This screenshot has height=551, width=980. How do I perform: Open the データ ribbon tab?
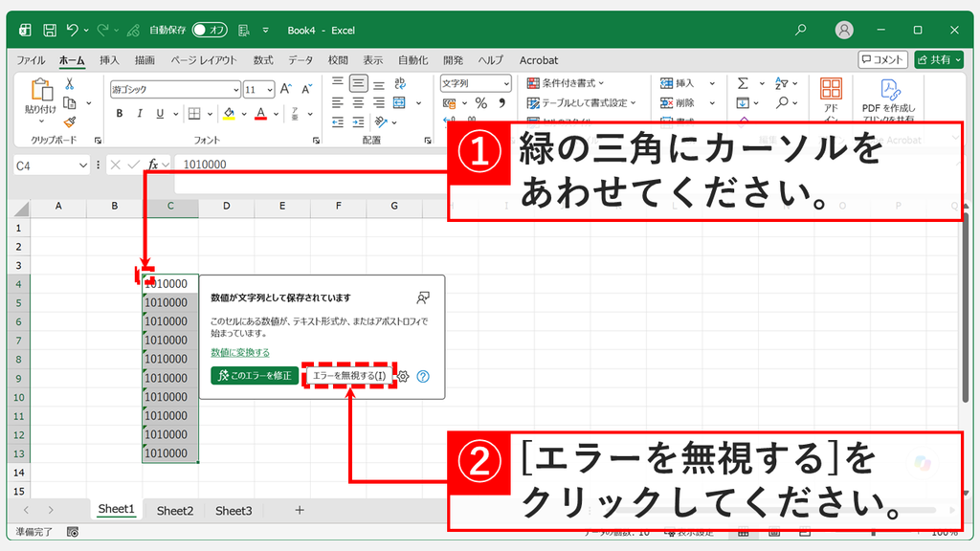[x=301, y=60]
